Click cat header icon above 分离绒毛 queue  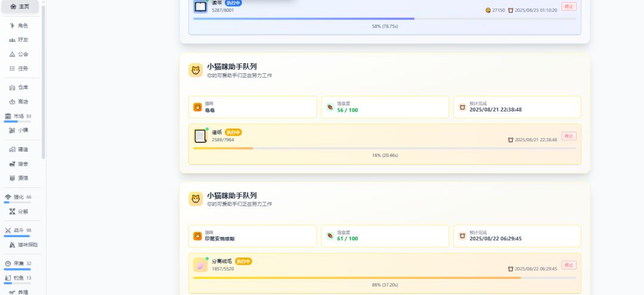tap(196, 199)
